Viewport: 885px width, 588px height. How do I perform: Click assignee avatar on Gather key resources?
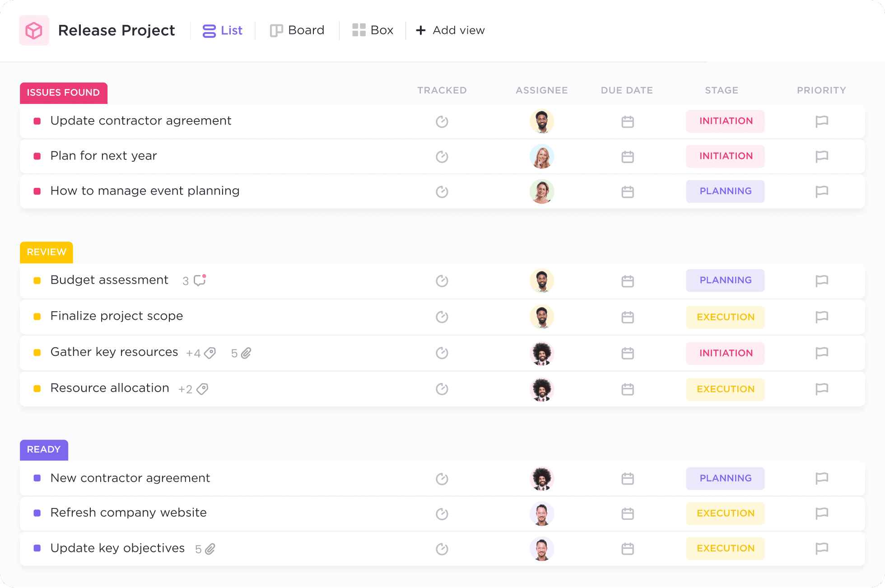[x=542, y=353]
